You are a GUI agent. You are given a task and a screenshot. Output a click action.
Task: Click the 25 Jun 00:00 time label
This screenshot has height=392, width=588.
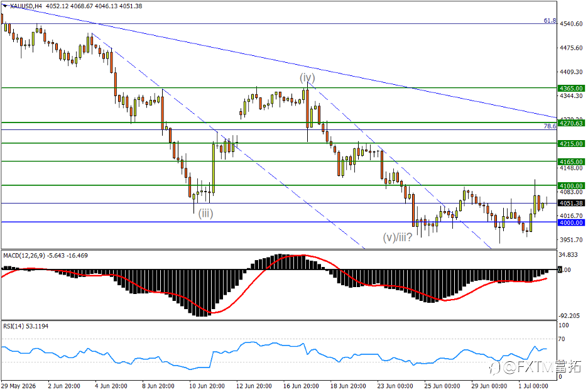tap(442, 386)
